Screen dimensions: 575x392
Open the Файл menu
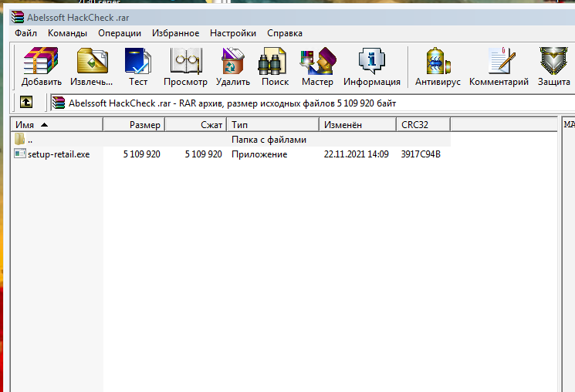(25, 33)
